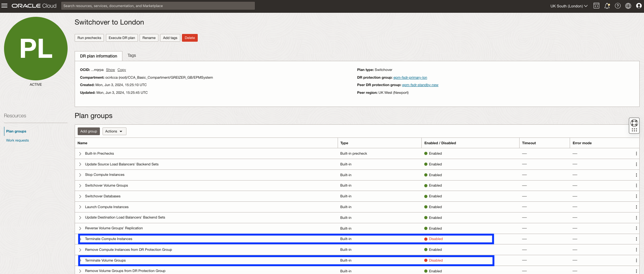This screenshot has width=644, height=274.
Task: Open actions menu for Switchover Volume Groups row
Action: pos(636,186)
